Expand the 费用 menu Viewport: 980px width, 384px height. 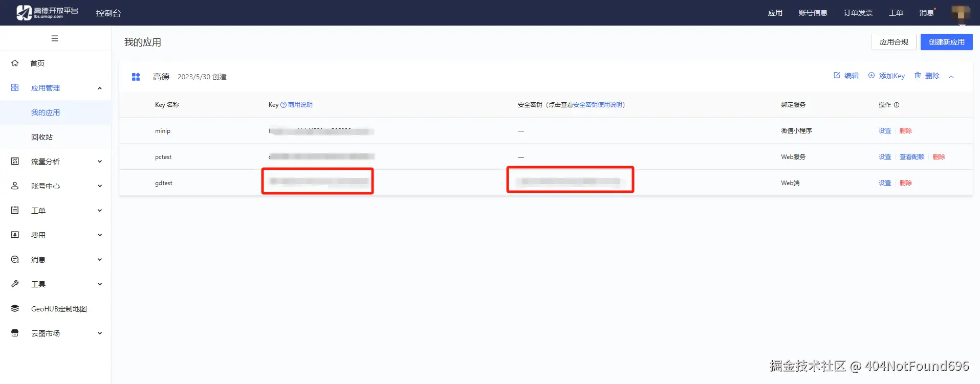click(100, 235)
